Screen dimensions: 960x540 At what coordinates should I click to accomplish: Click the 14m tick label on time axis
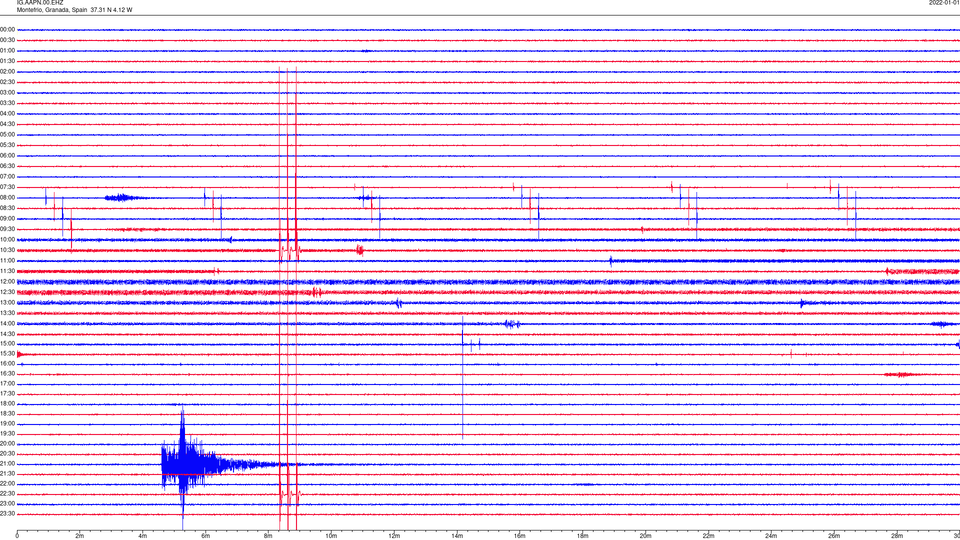(x=457, y=536)
